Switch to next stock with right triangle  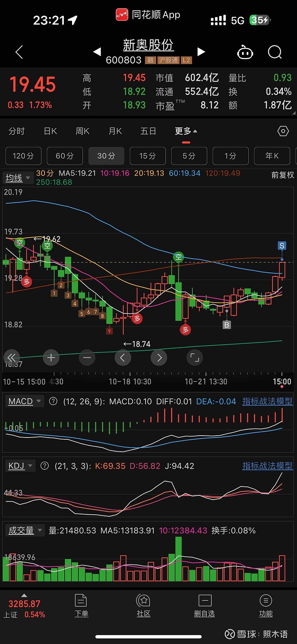coord(201,52)
